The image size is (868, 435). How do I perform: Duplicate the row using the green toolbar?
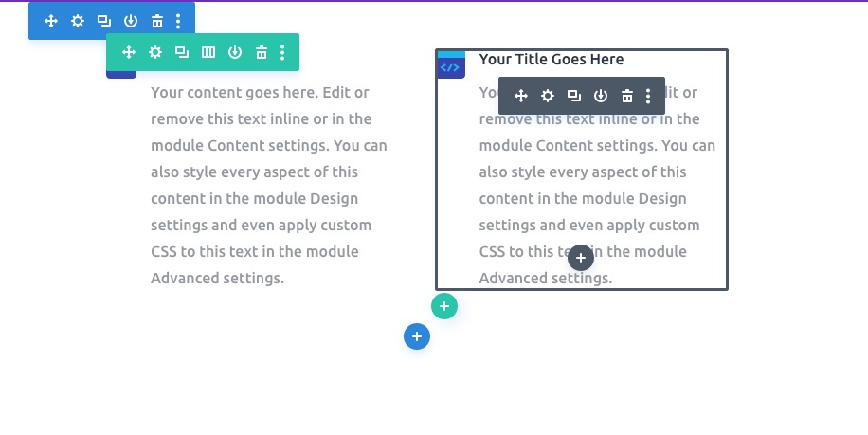tap(182, 52)
